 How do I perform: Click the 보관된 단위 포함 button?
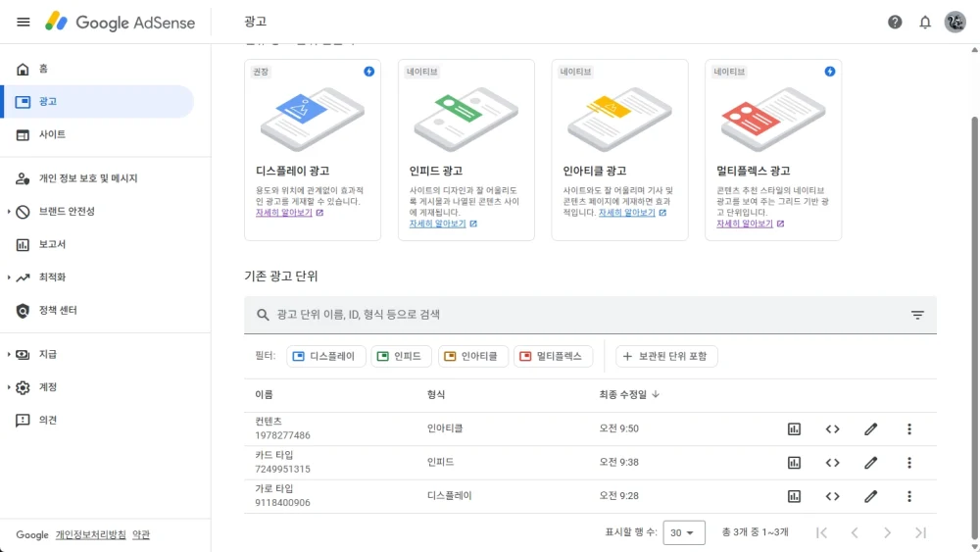668,356
